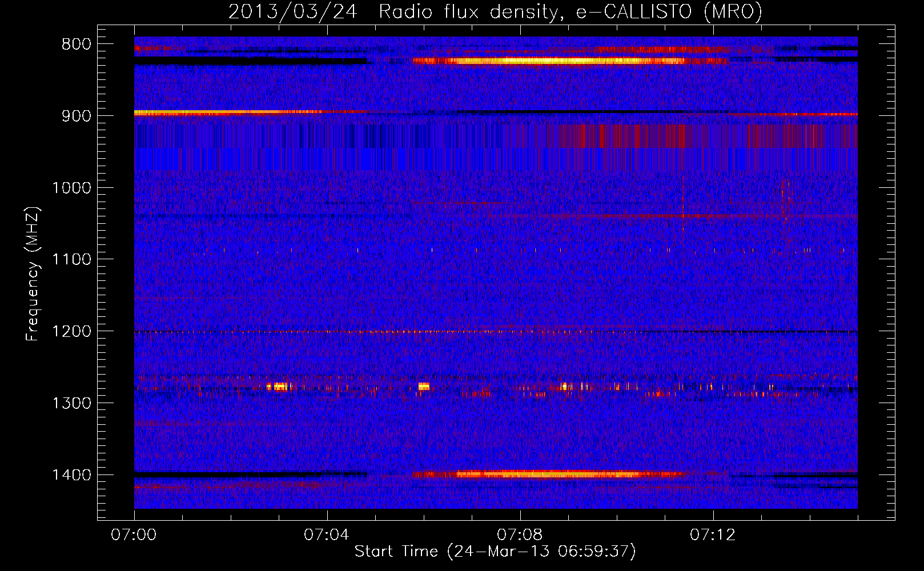Click the 07:00 time tick label
924x571 pixels.
(x=134, y=535)
